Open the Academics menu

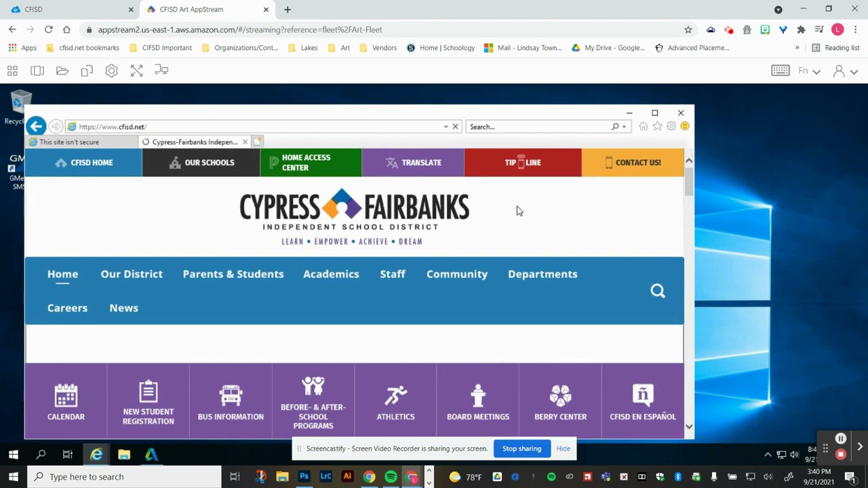(331, 274)
